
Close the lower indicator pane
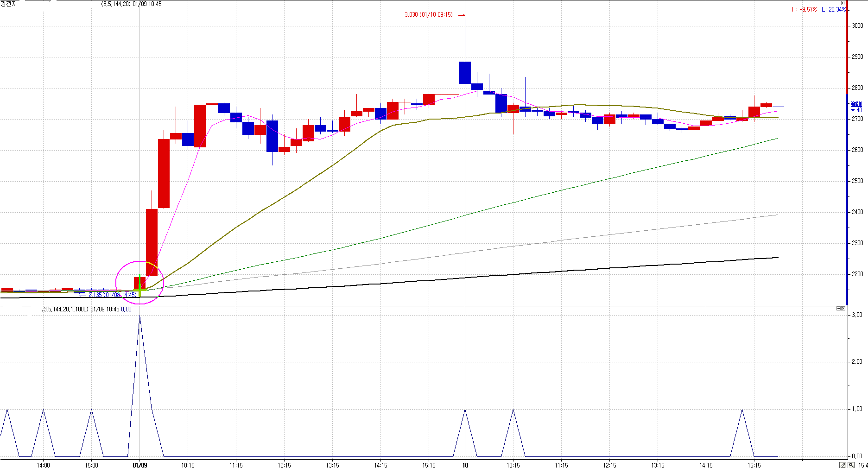[x=843, y=309]
